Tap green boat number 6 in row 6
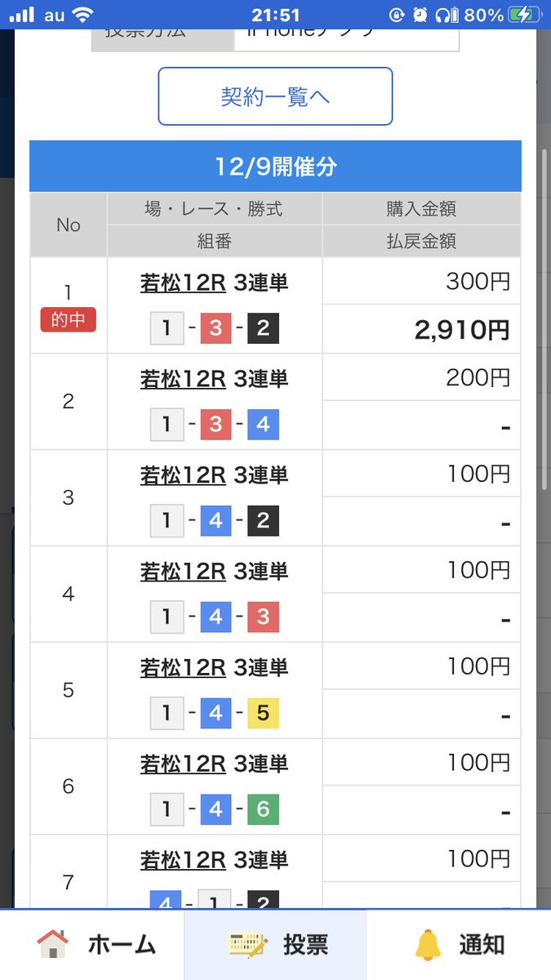Image resolution: width=551 pixels, height=980 pixels. coord(263,811)
